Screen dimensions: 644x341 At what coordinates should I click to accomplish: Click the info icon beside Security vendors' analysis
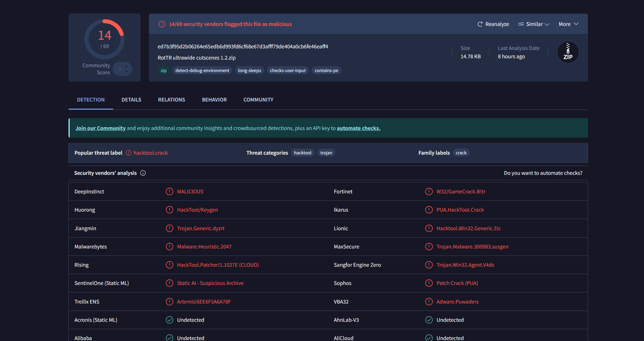pyautogui.click(x=143, y=173)
